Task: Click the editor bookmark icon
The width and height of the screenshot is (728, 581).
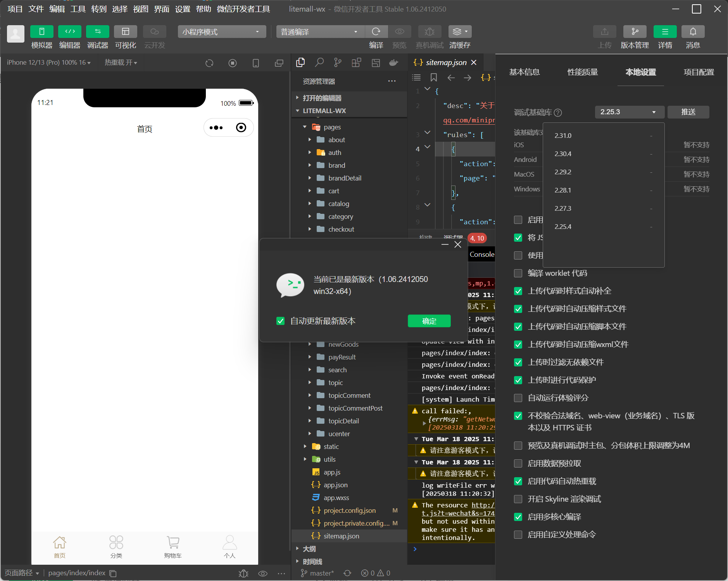Action: click(434, 77)
